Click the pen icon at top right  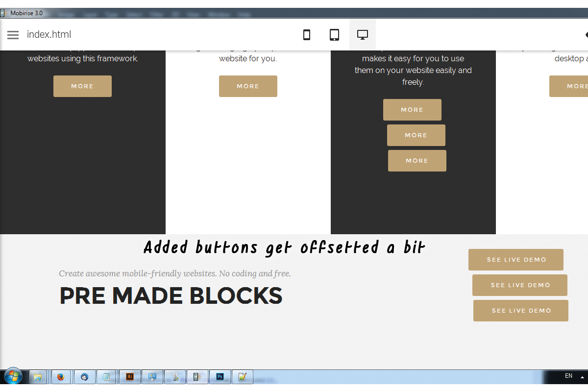pos(586,35)
